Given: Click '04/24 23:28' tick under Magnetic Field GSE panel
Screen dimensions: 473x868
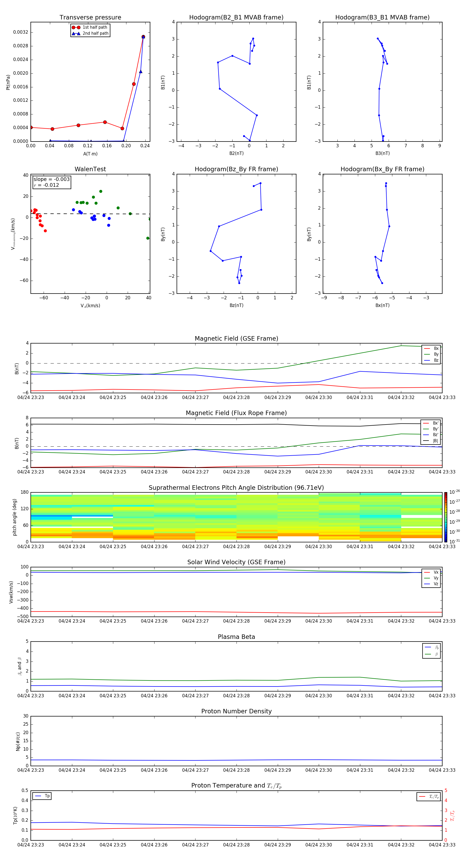Looking at the screenshot, I should coord(236,398).
